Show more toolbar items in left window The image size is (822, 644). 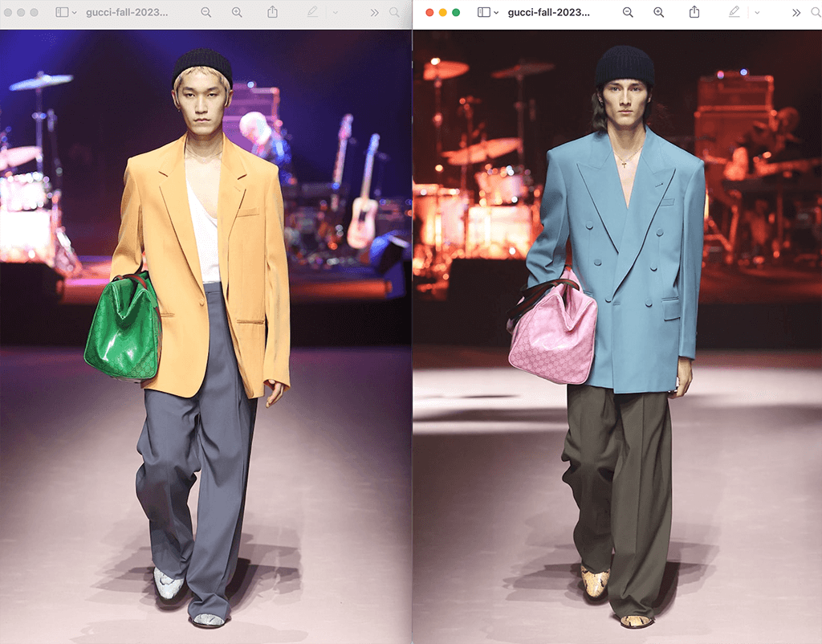[x=374, y=13]
